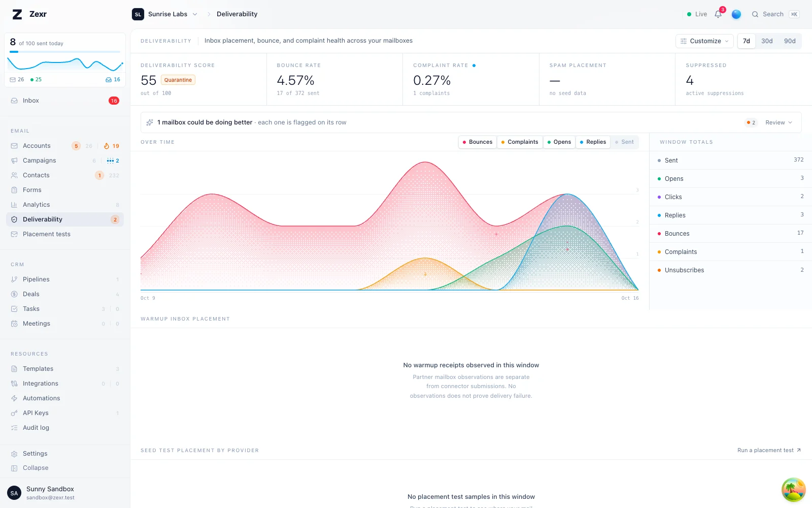Click the Forms clipboard icon

[14, 190]
